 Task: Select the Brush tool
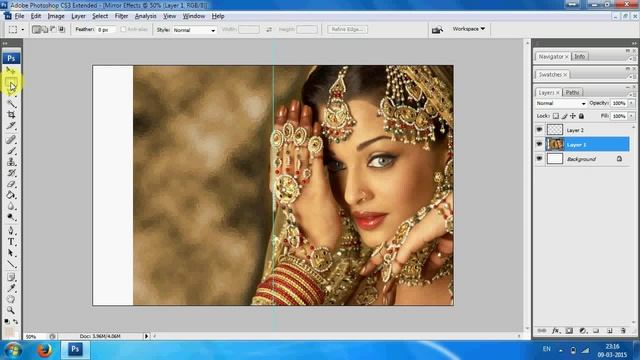pyautogui.click(x=11, y=151)
